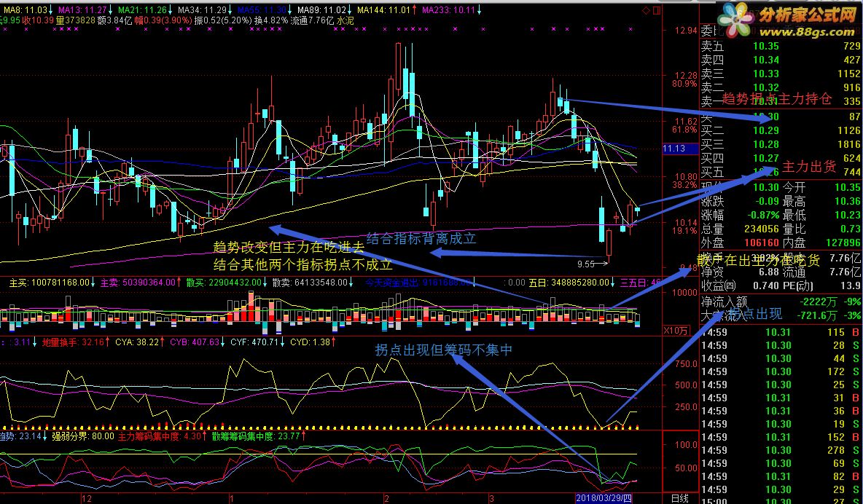Image resolution: width=863 pixels, height=504 pixels.
Task: Click the X10万 volume unit label
Action: click(676, 330)
